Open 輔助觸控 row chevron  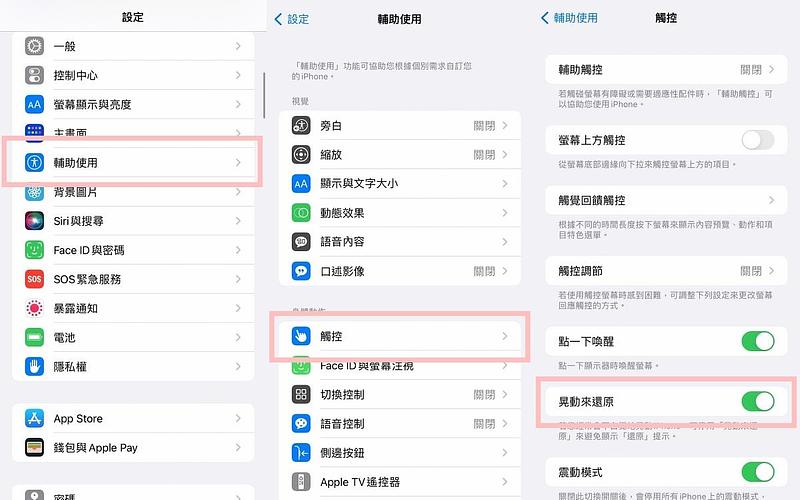[771, 70]
